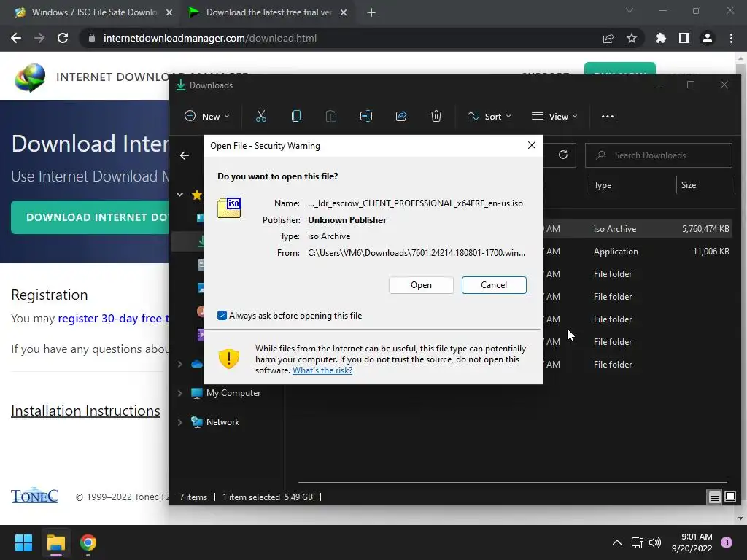Viewport: 747px width, 560px height.
Task: Switch to details view icon in status bar
Action: click(x=714, y=497)
